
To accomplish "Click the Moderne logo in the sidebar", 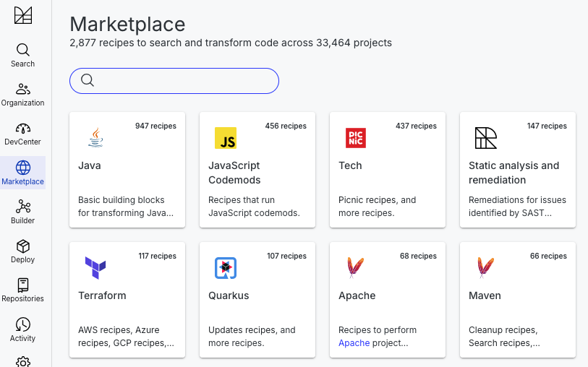I will pos(23,15).
